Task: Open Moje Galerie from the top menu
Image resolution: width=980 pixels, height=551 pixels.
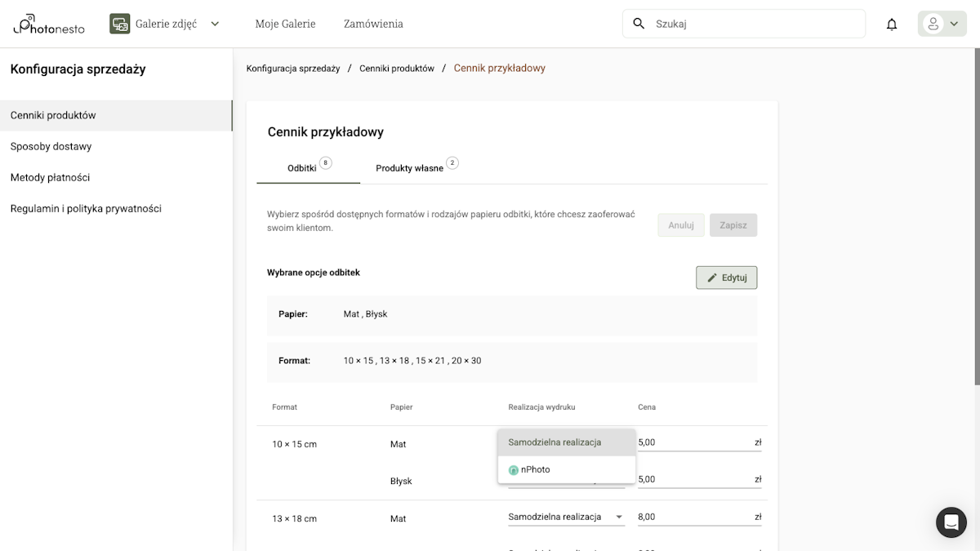Action: point(285,24)
